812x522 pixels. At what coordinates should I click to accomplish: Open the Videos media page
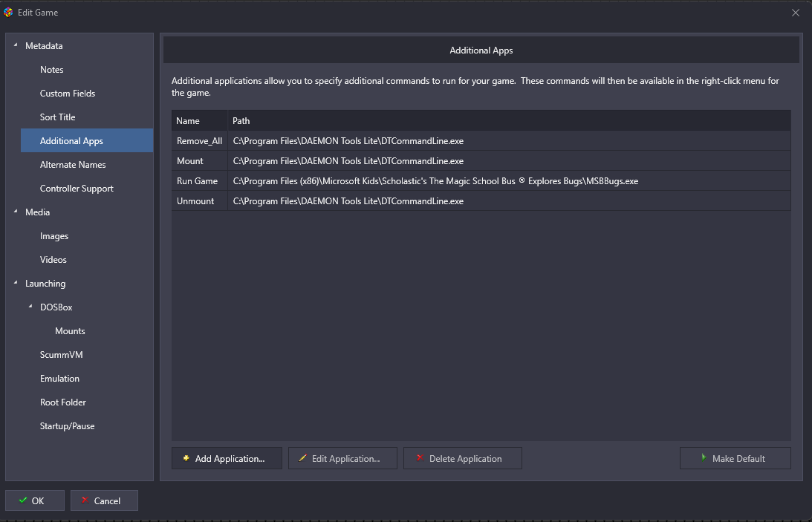coord(53,260)
